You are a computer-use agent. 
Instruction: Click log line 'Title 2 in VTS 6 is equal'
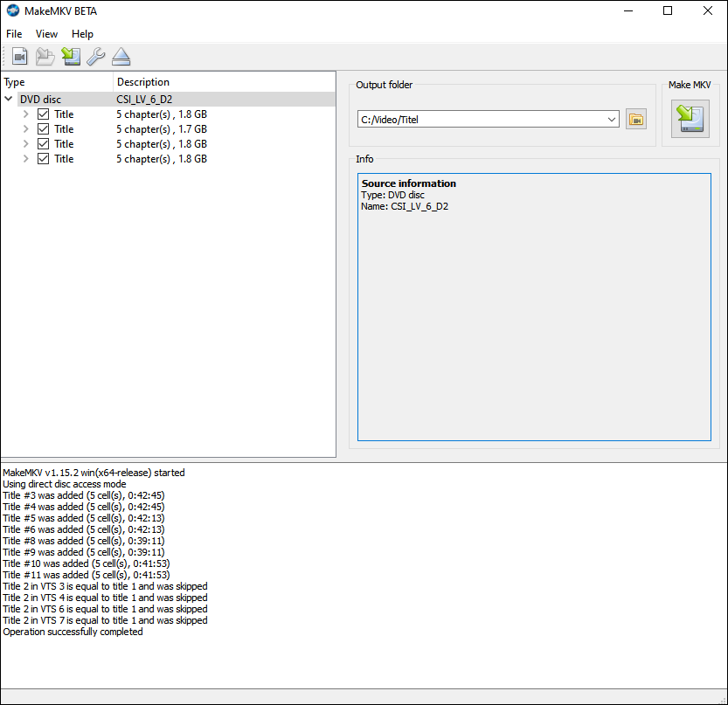click(105, 609)
